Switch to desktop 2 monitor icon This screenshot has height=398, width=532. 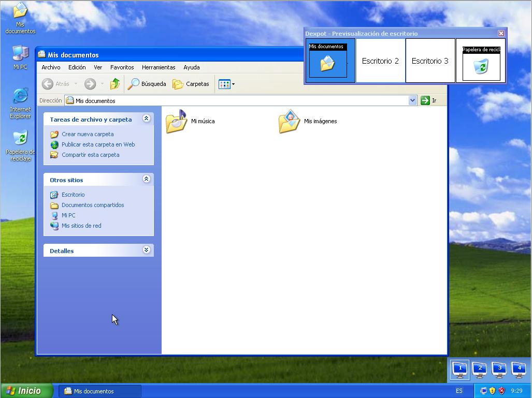480,370
